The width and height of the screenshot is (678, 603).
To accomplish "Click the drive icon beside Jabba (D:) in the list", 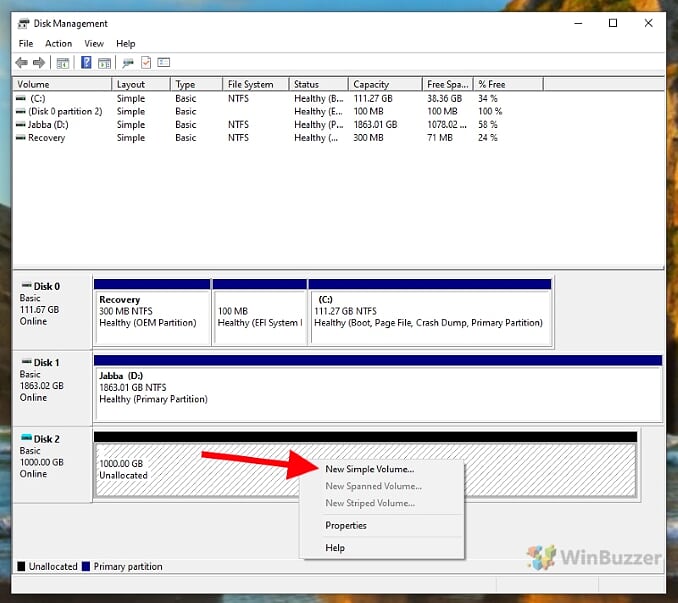I will coord(21,124).
